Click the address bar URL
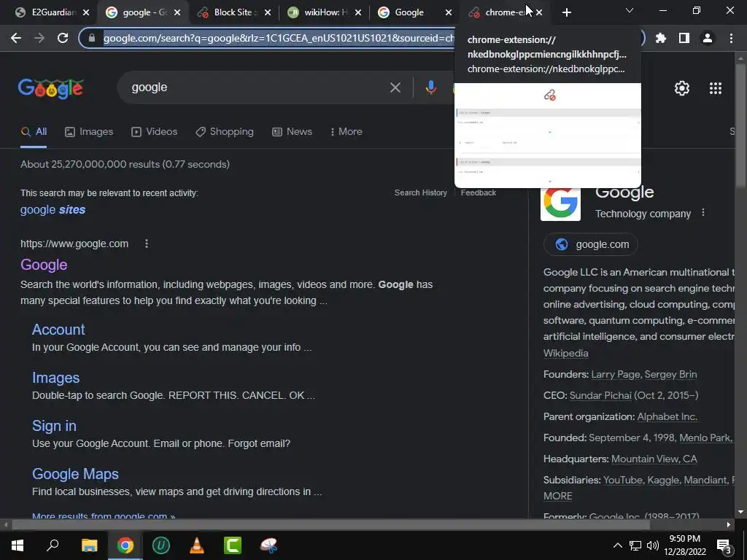 (x=278, y=38)
